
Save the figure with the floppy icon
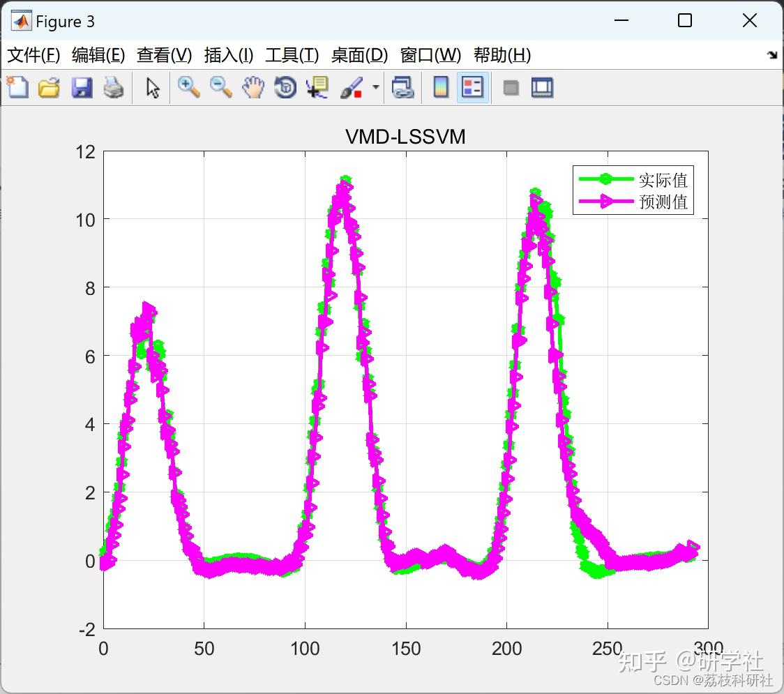click(82, 87)
